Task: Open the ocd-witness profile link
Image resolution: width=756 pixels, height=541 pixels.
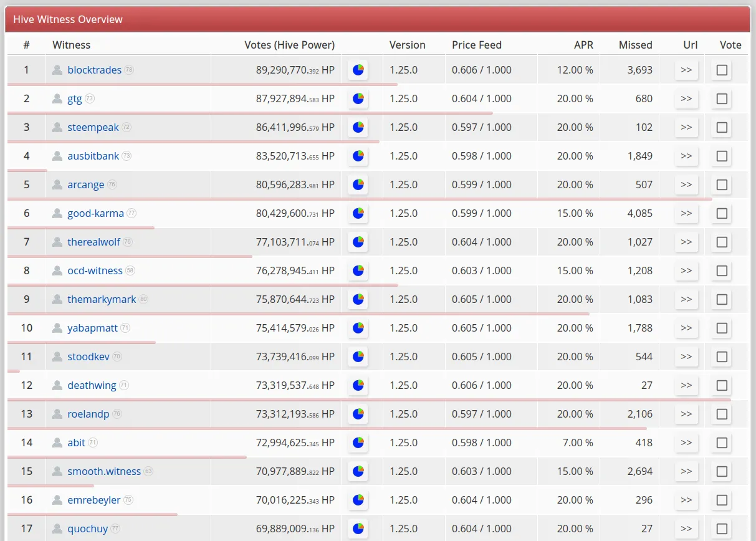Action: tap(95, 270)
